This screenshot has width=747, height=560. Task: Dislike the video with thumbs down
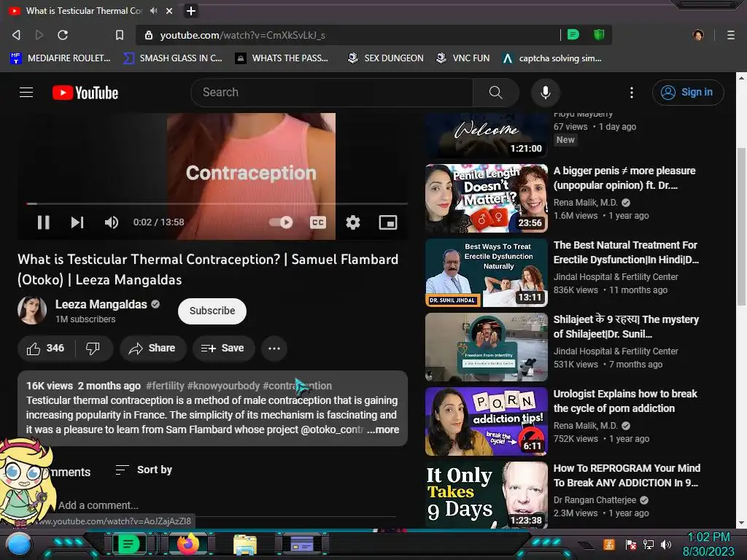(x=93, y=349)
